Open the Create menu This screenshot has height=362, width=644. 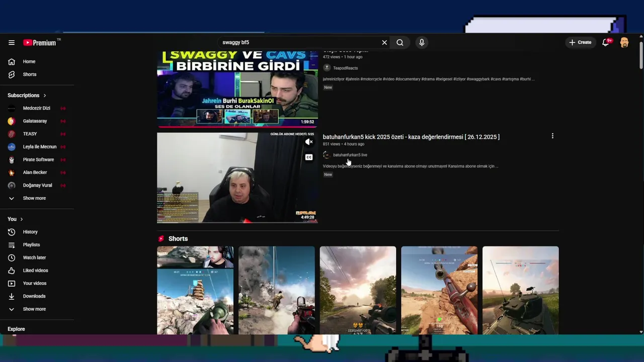click(x=580, y=42)
